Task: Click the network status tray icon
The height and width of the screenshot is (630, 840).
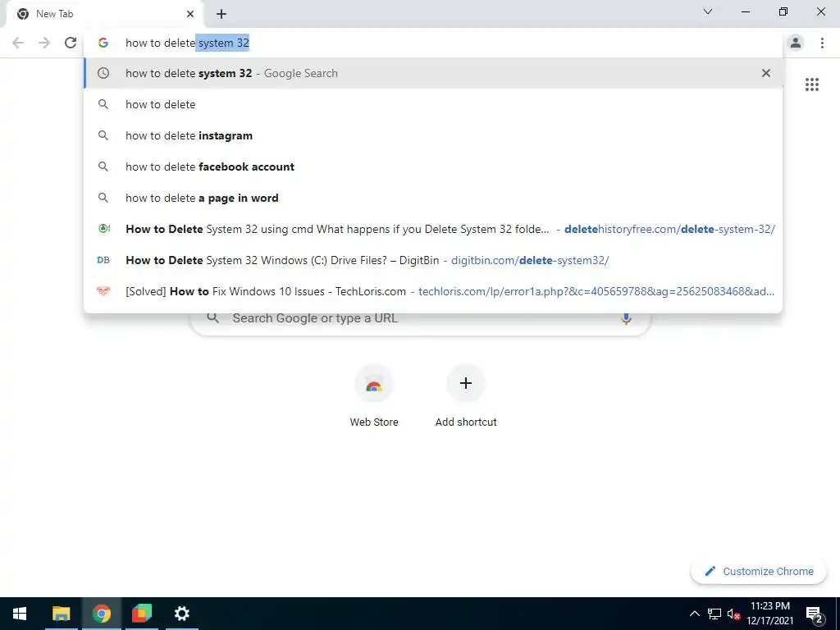Action: [x=714, y=614]
